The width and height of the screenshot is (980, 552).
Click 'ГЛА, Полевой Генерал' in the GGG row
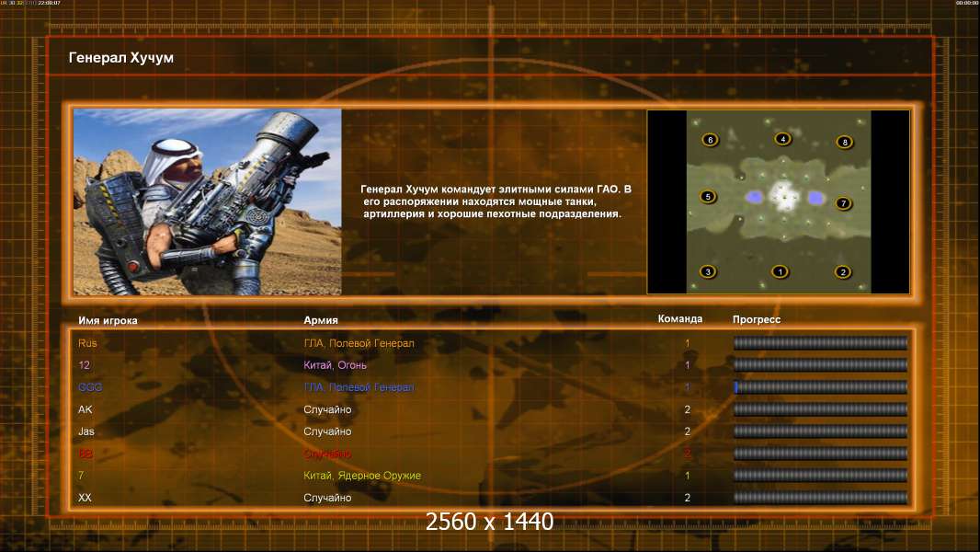pyautogui.click(x=359, y=387)
